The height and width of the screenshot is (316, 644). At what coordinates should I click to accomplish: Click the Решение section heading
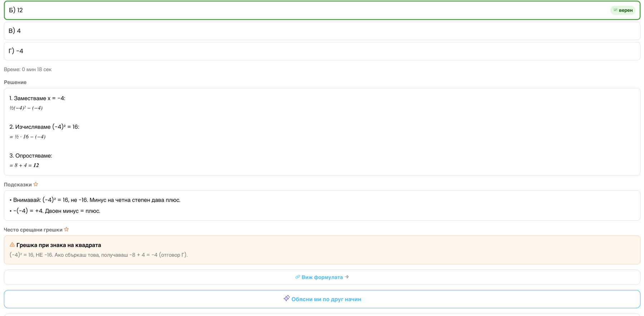(x=15, y=82)
